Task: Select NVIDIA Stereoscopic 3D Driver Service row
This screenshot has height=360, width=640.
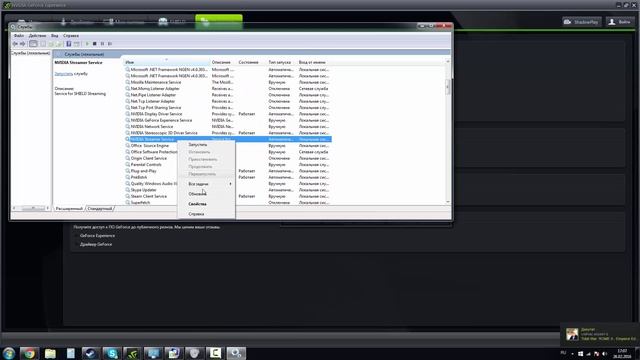Action: pos(228,133)
